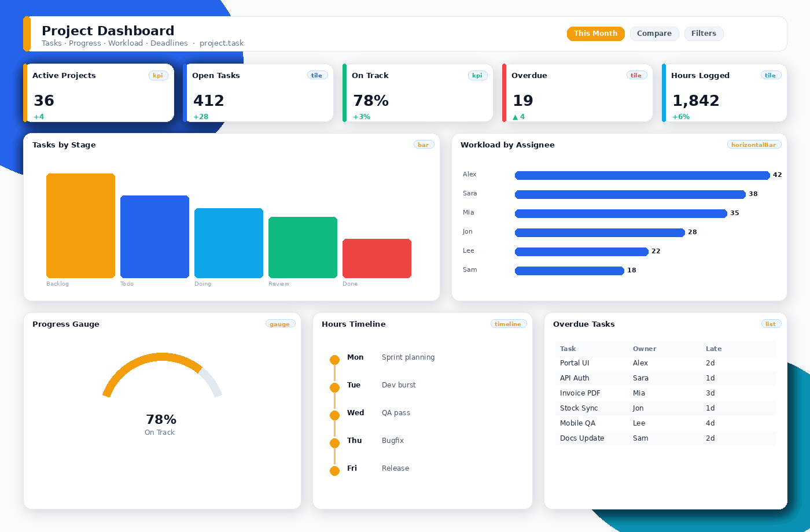
Task: Select the Hours Logged value 1,842
Action: (696, 101)
